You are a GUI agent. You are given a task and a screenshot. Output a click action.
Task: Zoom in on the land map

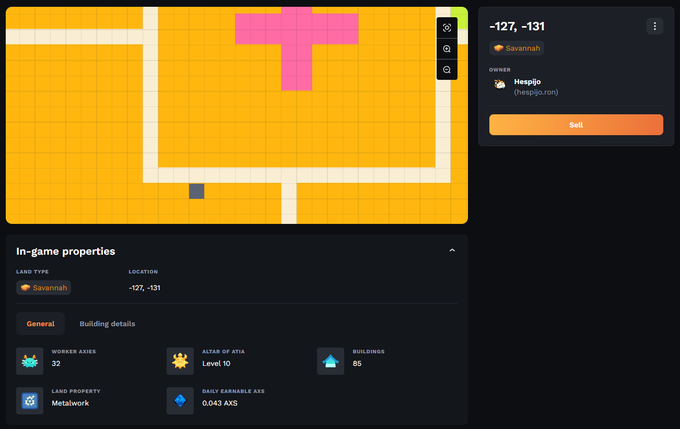tap(447, 49)
